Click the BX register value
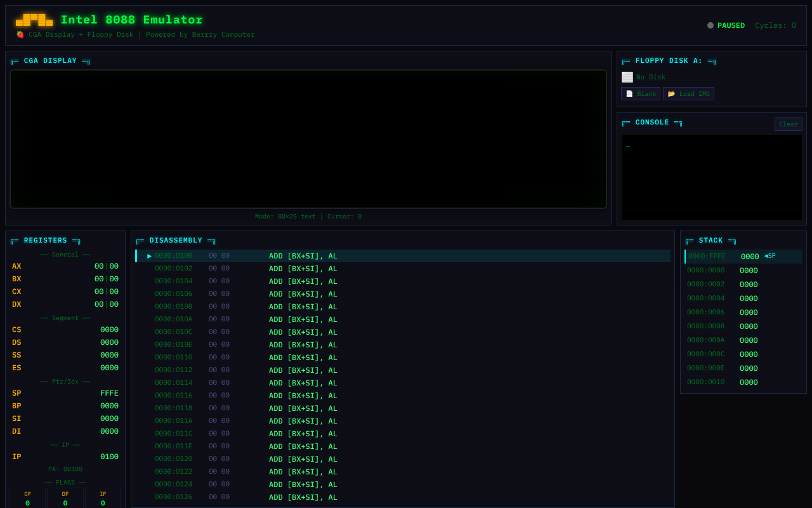 (107, 279)
